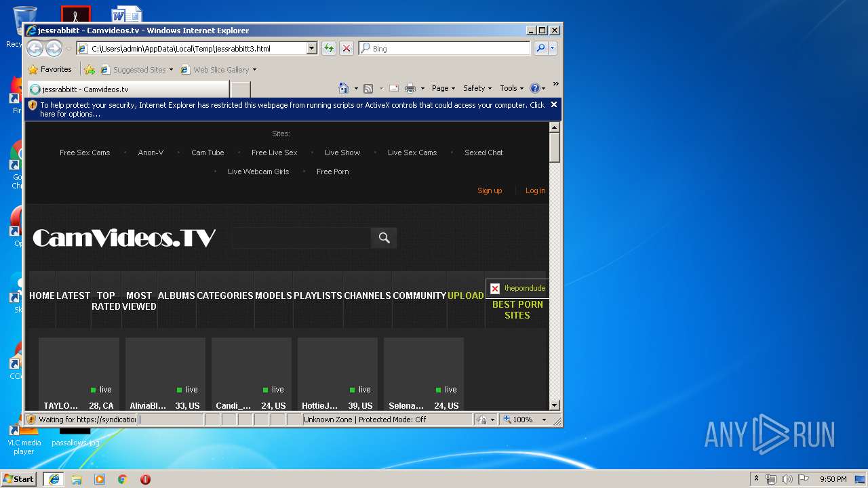Open the COMMUNITY navigation item
Image resolution: width=868 pixels, height=488 pixels.
pos(419,296)
